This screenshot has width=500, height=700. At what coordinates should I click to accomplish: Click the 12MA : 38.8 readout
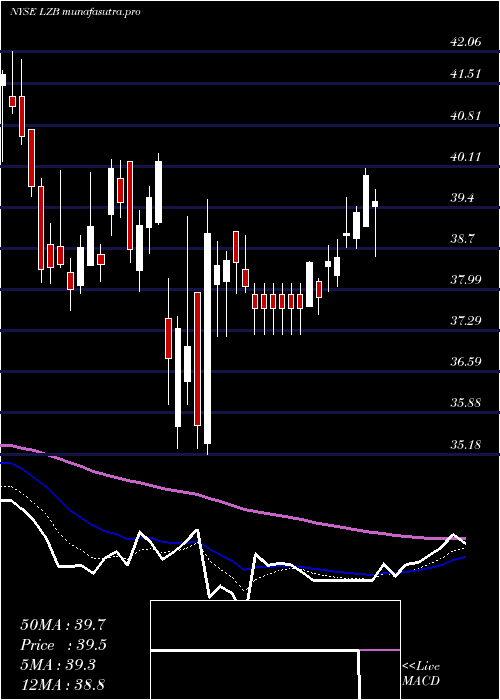(x=62, y=685)
